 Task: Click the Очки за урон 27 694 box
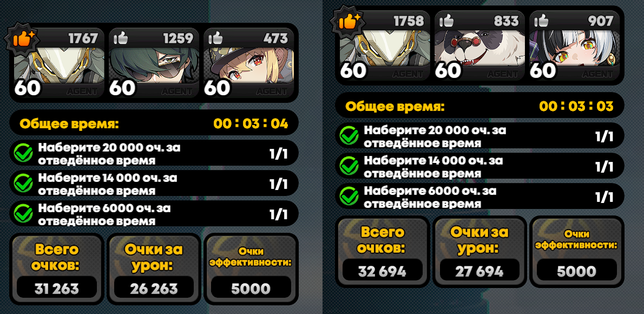[479, 252]
